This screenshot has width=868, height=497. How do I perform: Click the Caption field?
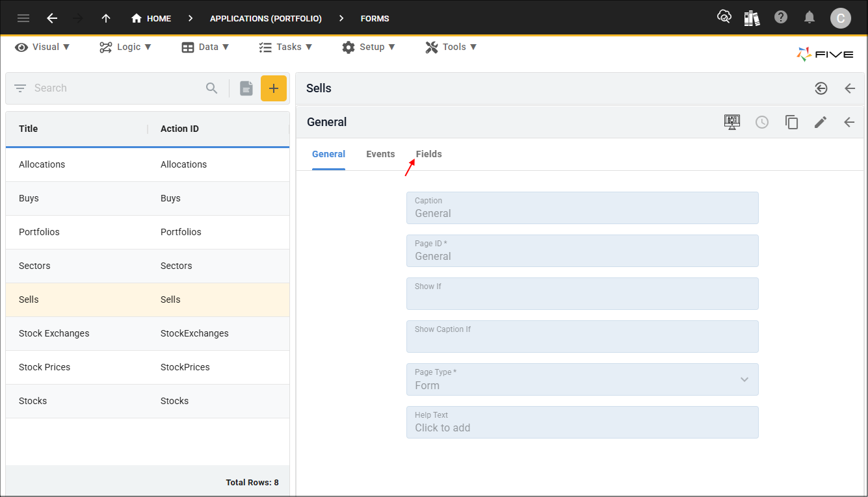582,208
